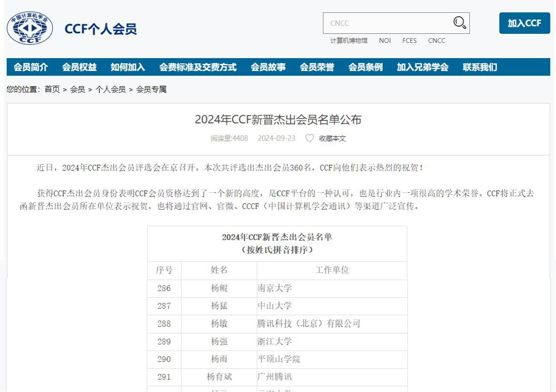Image resolution: width=556 pixels, height=392 pixels.
Task: Open 会费标准及交费方式 menu item
Action: pos(198,68)
